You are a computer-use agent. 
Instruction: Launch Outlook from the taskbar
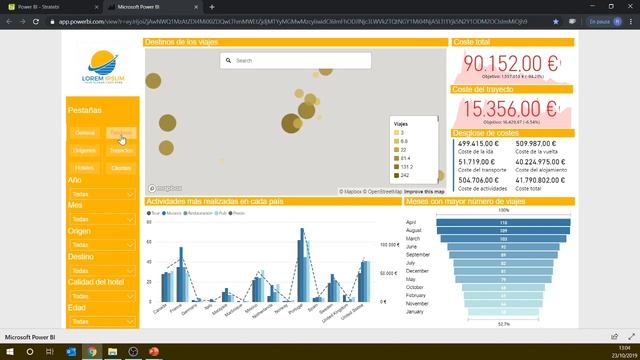[x=71, y=351]
